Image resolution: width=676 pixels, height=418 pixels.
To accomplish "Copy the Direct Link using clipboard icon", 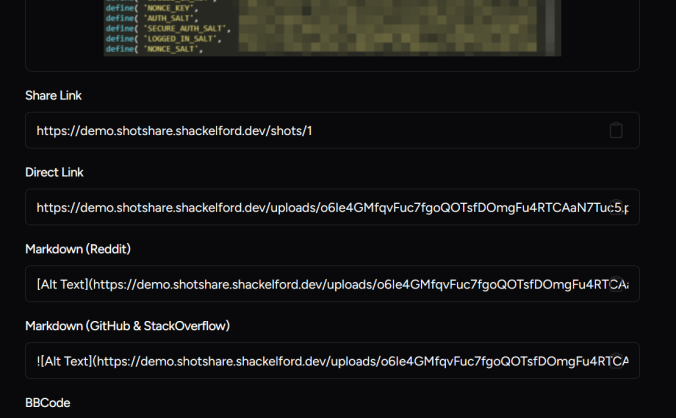I will pos(616,207).
